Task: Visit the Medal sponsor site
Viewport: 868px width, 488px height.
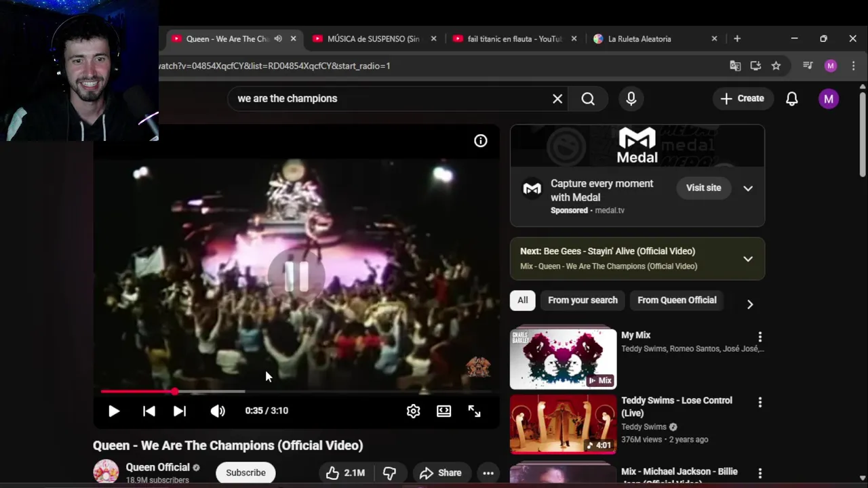Action: click(x=703, y=188)
